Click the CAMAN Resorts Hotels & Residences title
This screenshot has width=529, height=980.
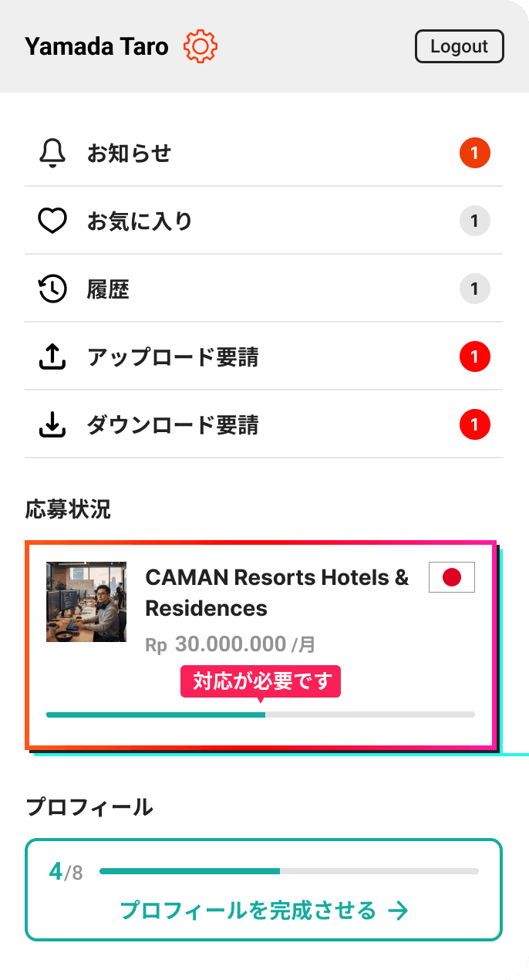point(278,593)
